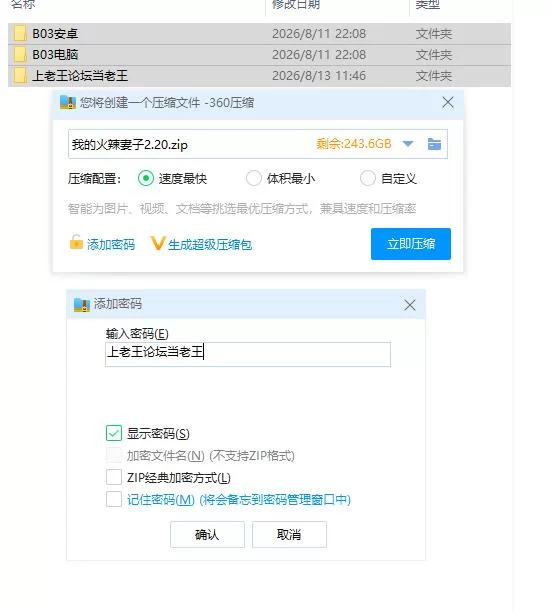Viewport: 551px width, 611px height.
Task: Click the 修改日期 column header
Action: 296,4
